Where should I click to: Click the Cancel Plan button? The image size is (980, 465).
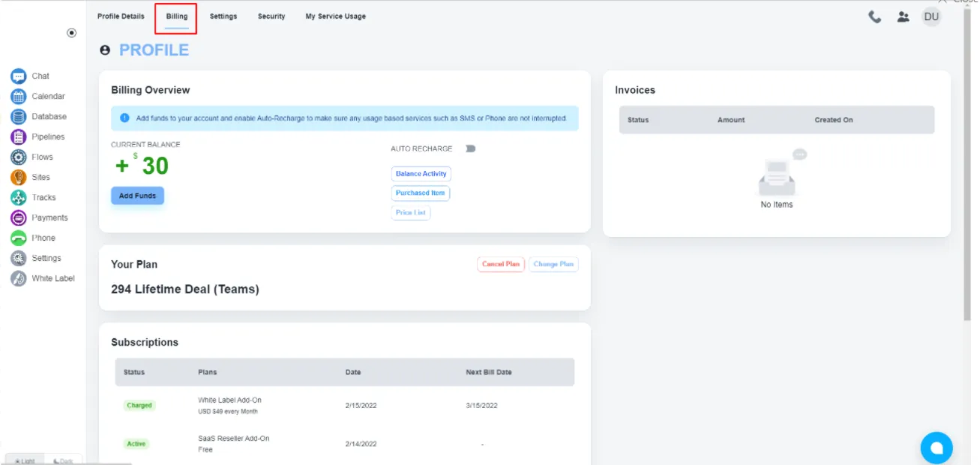click(x=501, y=265)
